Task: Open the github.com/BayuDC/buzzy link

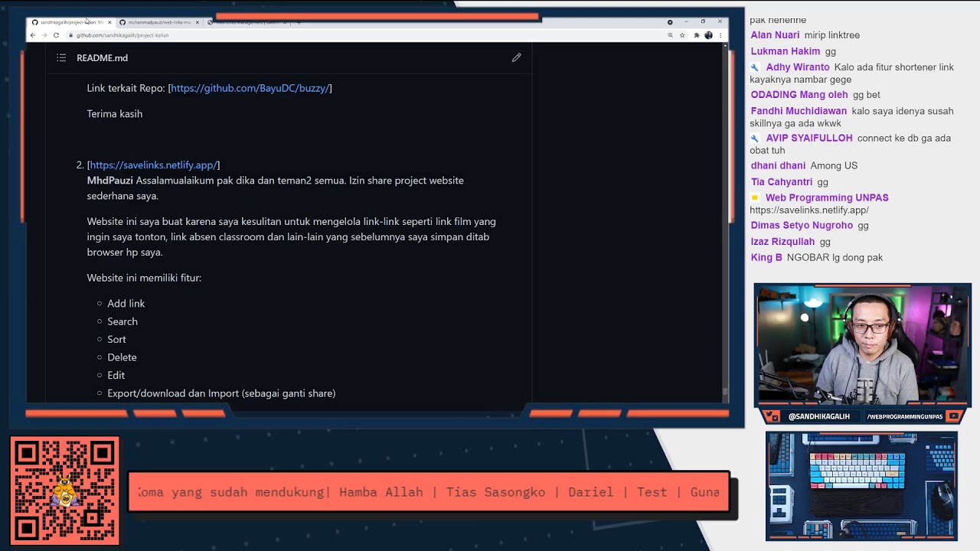Action: (250, 88)
